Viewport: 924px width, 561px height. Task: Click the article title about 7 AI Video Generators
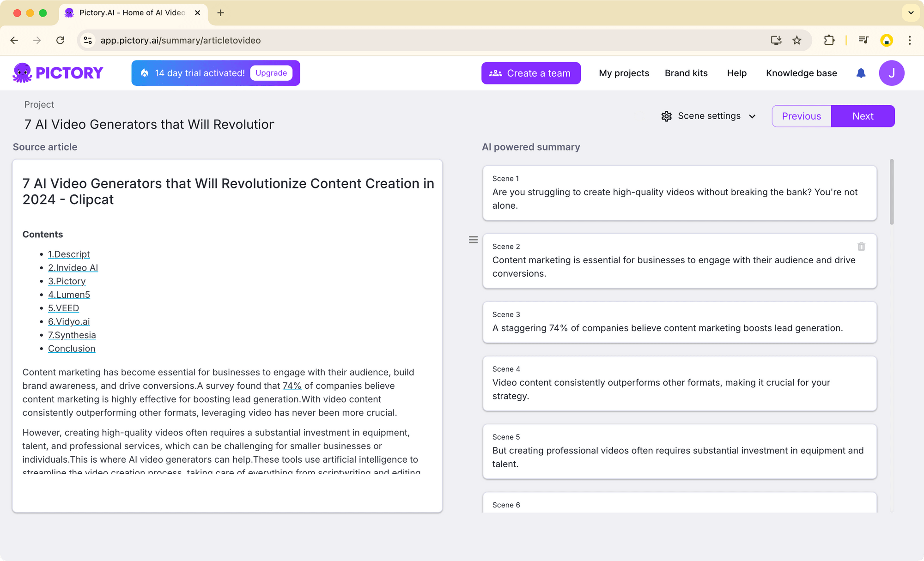point(228,191)
